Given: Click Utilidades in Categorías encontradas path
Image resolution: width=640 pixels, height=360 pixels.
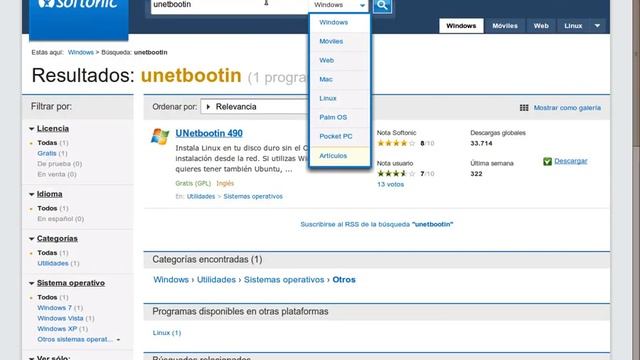Looking at the screenshot, I should pos(216,280).
